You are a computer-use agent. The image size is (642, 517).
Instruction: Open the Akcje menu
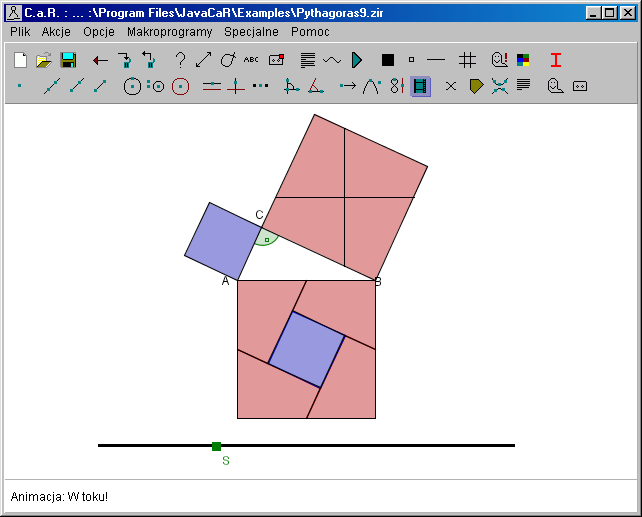point(56,32)
